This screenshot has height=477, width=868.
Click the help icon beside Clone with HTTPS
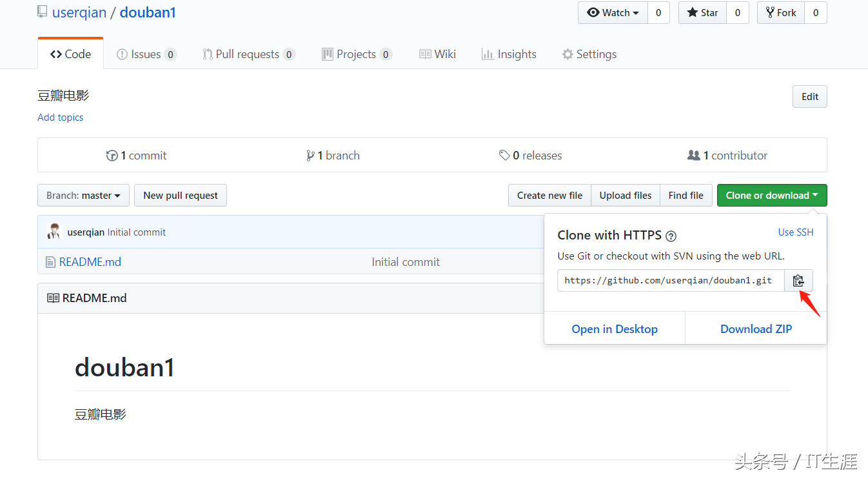pyautogui.click(x=671, y=236)
